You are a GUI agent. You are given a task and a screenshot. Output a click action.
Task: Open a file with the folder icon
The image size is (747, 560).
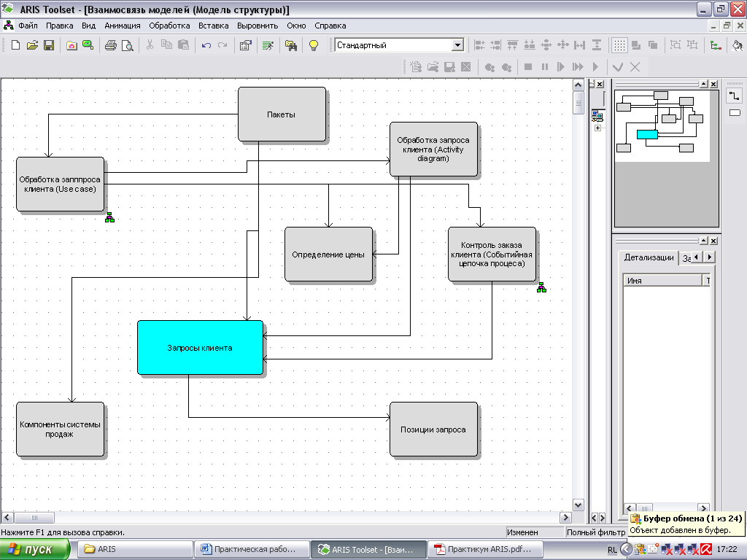32,45
